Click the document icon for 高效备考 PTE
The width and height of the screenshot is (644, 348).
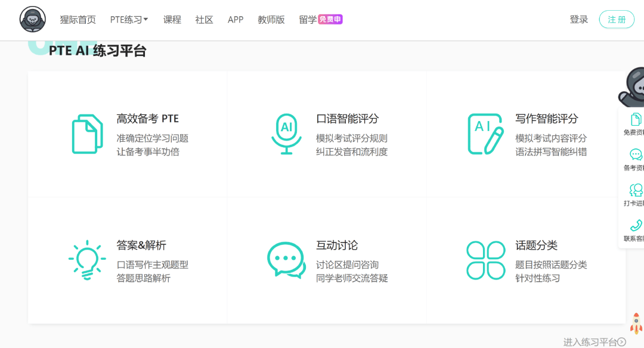[x=87, y=134]
